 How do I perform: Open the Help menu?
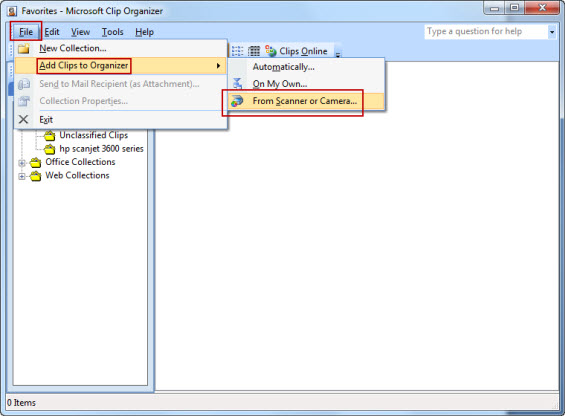144,32
